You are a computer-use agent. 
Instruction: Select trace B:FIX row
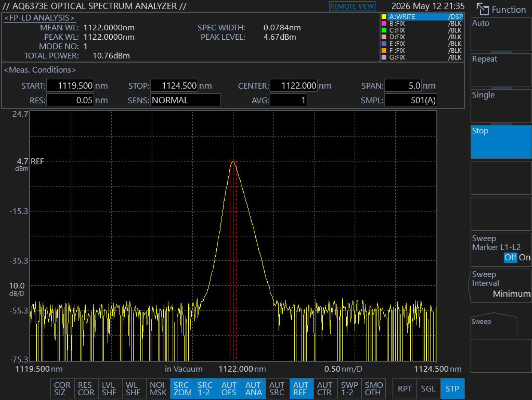tap(422, 23)
